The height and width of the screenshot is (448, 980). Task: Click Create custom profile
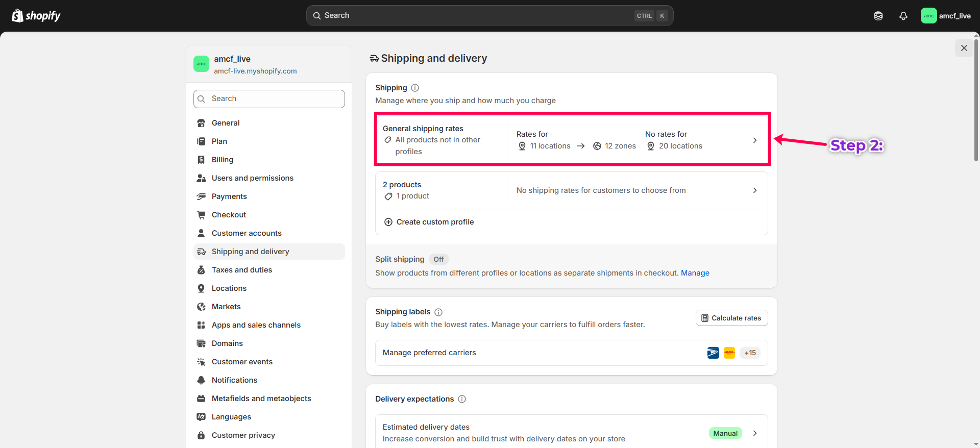[435, 222]
